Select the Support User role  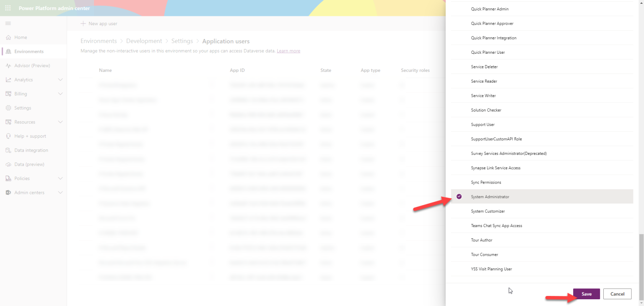(x=542, y=125)
